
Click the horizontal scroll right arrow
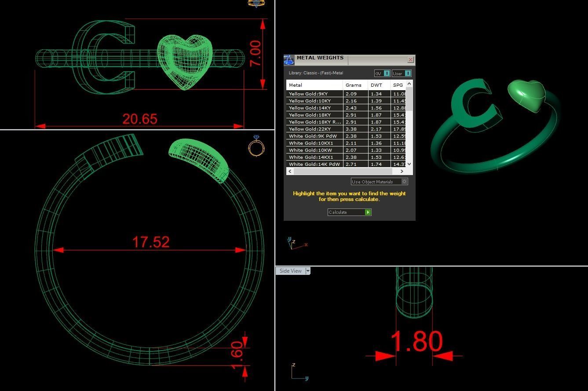click(x=402, y=171)
